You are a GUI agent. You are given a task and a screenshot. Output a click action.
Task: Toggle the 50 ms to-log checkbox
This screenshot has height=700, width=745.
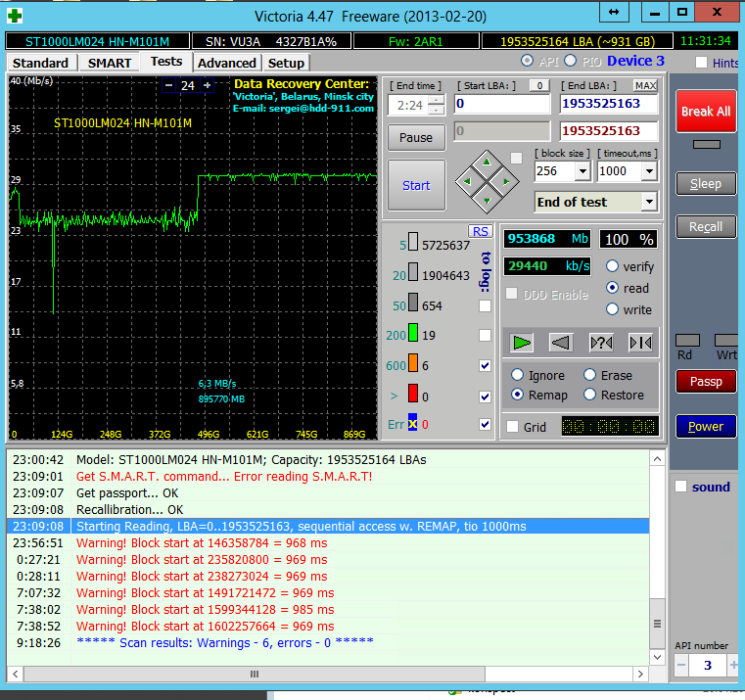tap(485, 305)
